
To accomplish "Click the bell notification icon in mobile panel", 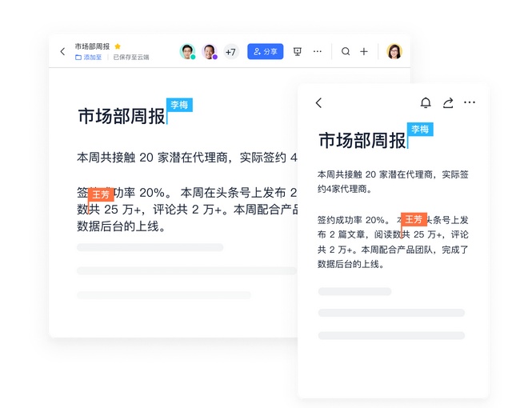I will (426, 102).
